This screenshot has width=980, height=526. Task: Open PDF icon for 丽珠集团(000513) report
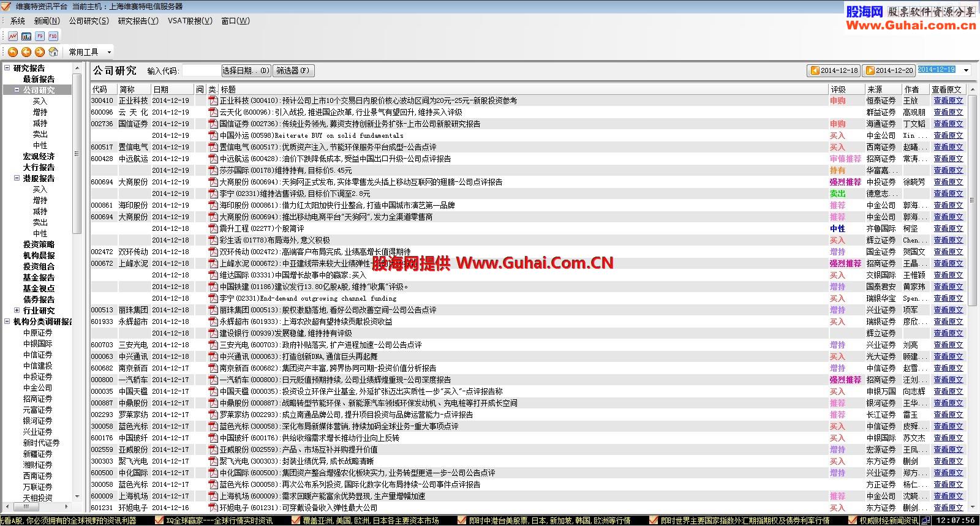click(x=213, y=310)
